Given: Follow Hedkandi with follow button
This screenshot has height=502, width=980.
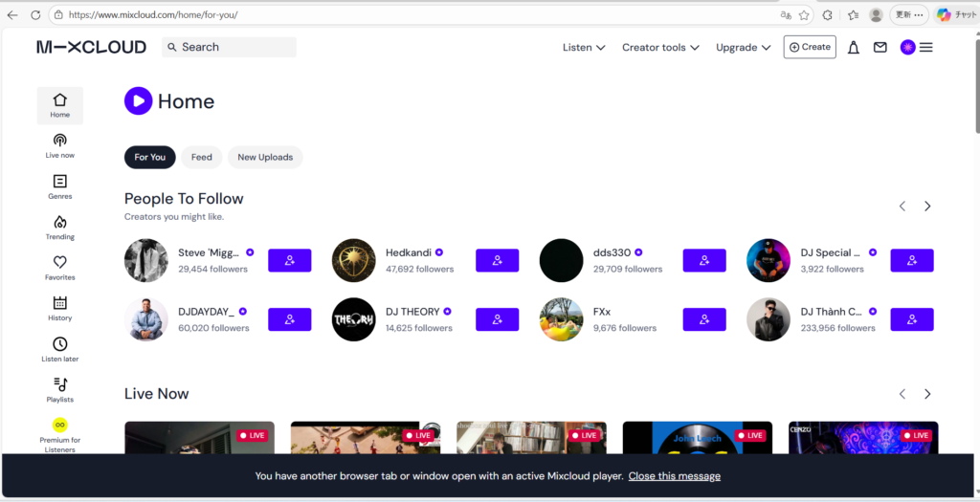Looking at the screenshot, I should (x=497, y=260).
